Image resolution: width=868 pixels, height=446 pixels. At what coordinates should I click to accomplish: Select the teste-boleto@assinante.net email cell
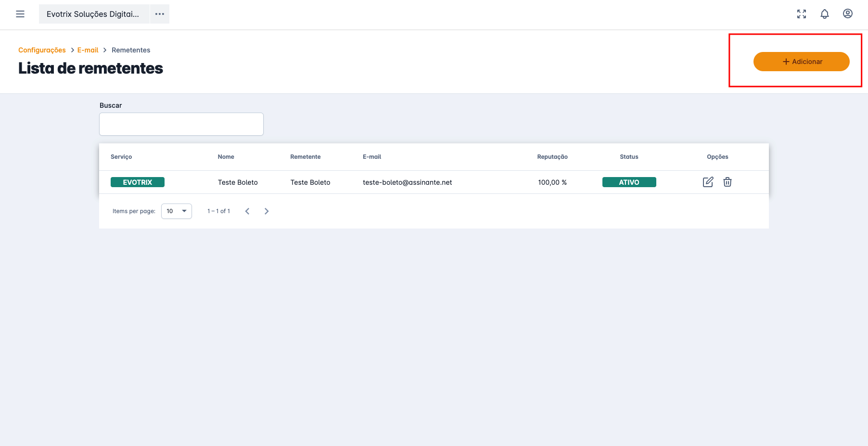pyautogui.click(x=408, y=182)
